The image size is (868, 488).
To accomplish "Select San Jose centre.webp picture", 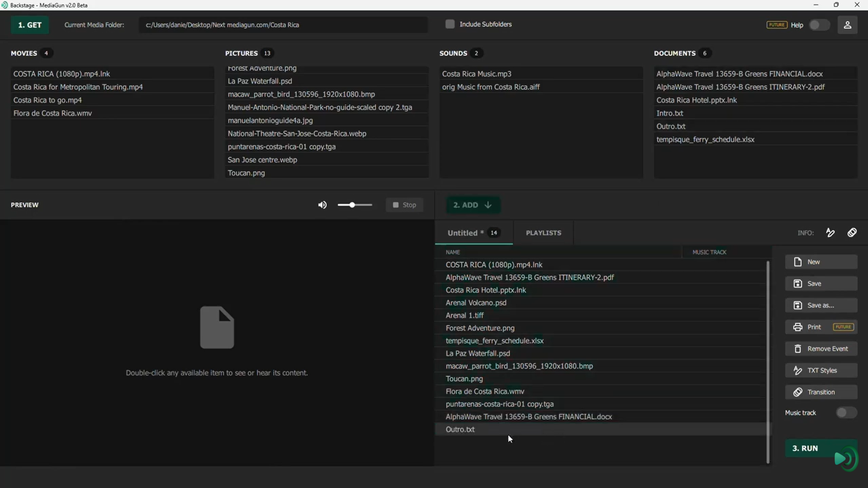I will tap(327, 160).
